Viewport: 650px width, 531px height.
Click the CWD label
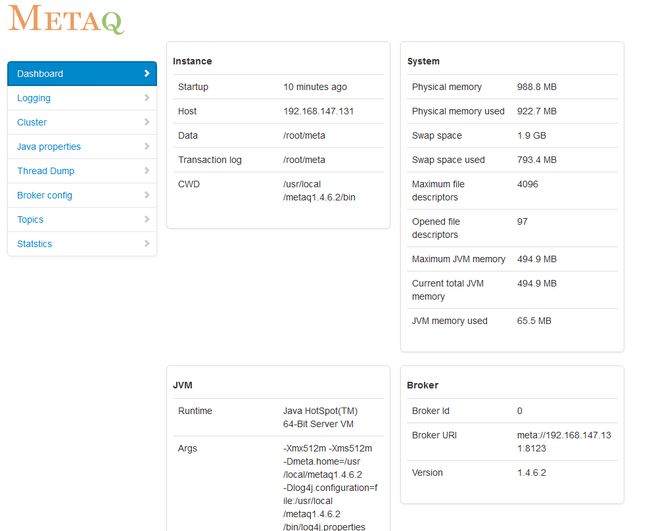tap(189, 184)
